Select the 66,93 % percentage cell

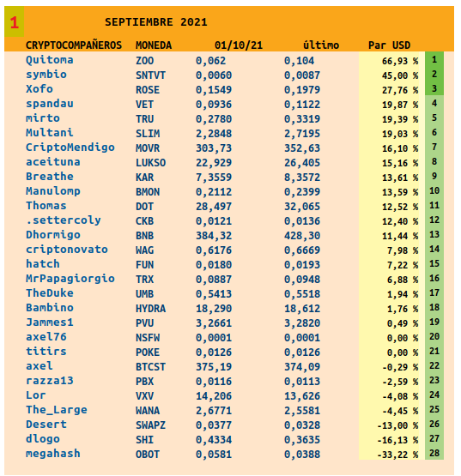coord(400,61)
